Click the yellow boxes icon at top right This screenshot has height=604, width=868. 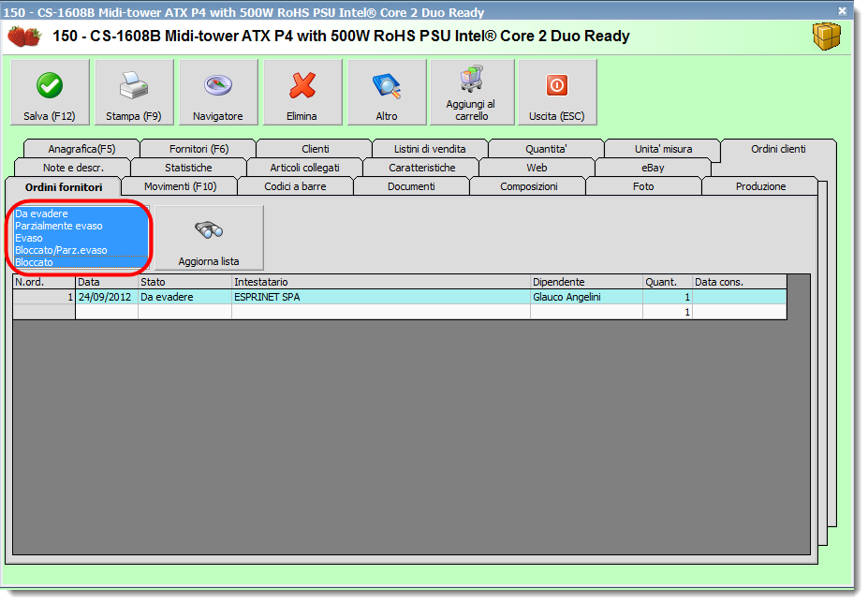827,37
